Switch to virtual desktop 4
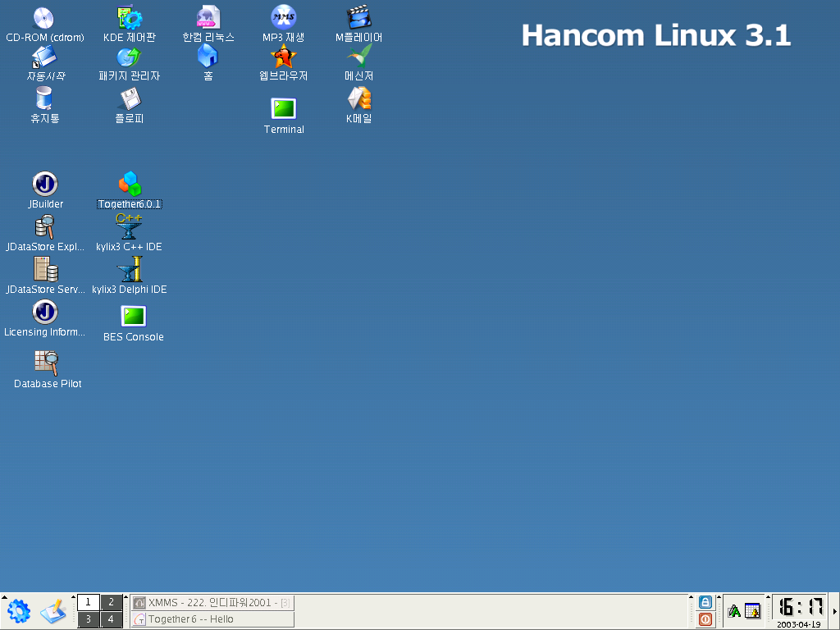Viewport: 840px width, 630px height. tap(112, 619)
